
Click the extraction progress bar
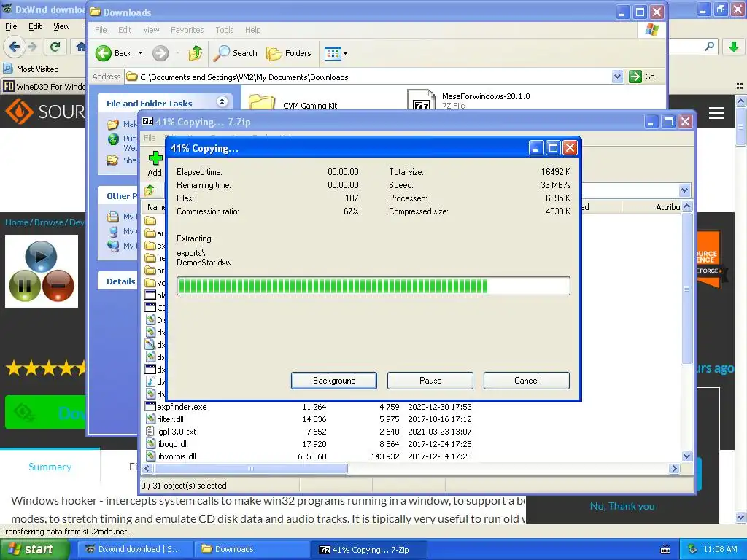pos(373,286)
